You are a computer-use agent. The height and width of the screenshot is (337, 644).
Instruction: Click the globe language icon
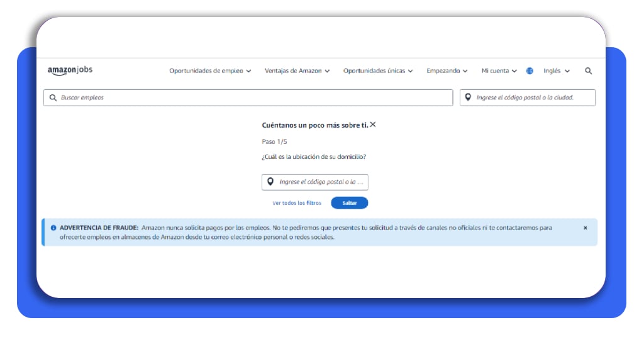click(x=530, y=71)
